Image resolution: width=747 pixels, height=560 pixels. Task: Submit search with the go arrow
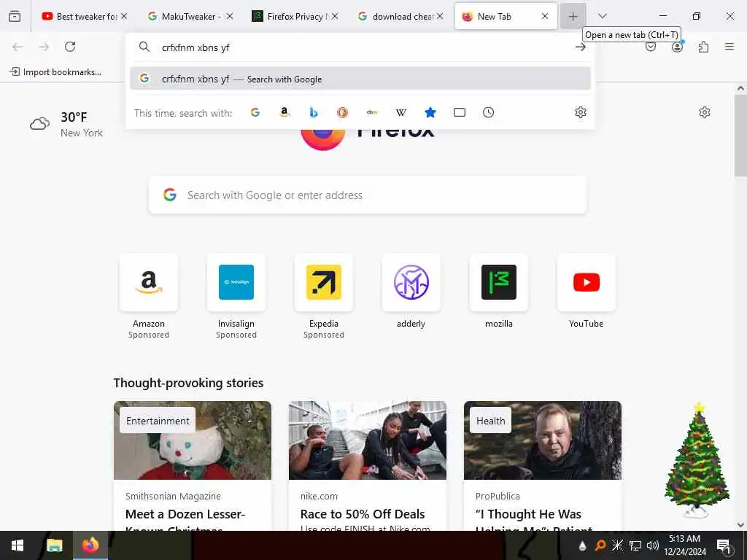580,47
